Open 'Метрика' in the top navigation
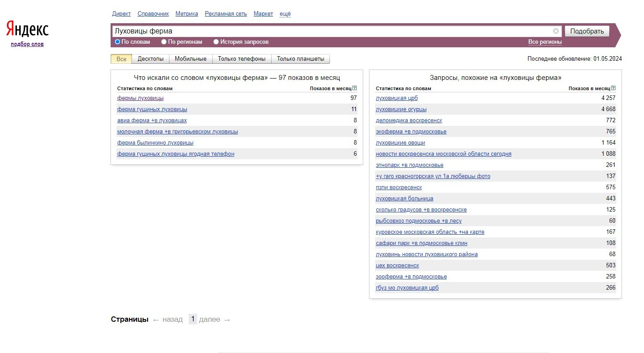The height and width of the screenshot is (353, 644). tap(187, 14)
